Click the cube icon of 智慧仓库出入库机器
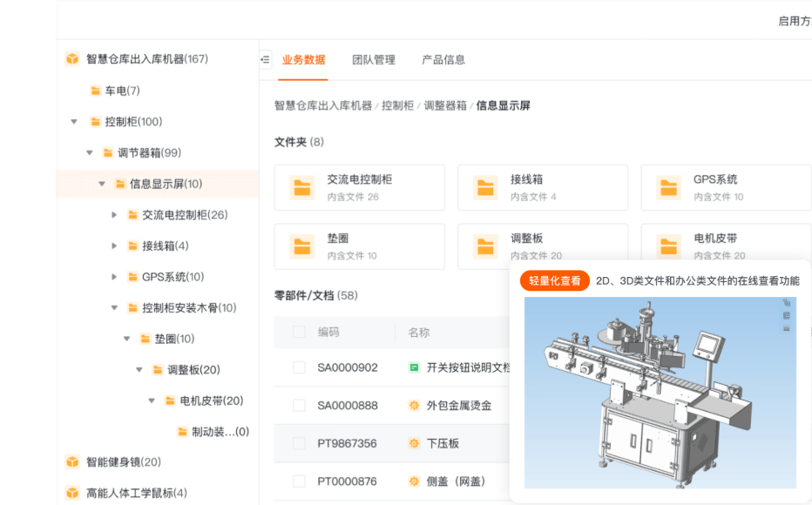This screenshot has height=505, width=812. pos(72,59)
